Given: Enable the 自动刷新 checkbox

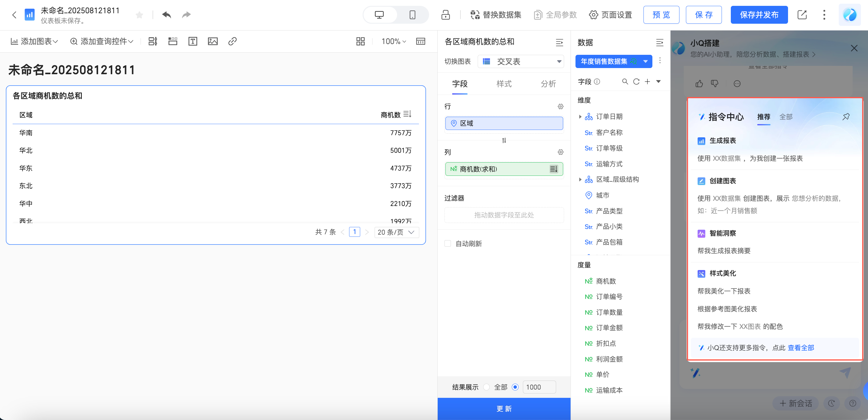Looking at the screenshot, I should (448, 244).
